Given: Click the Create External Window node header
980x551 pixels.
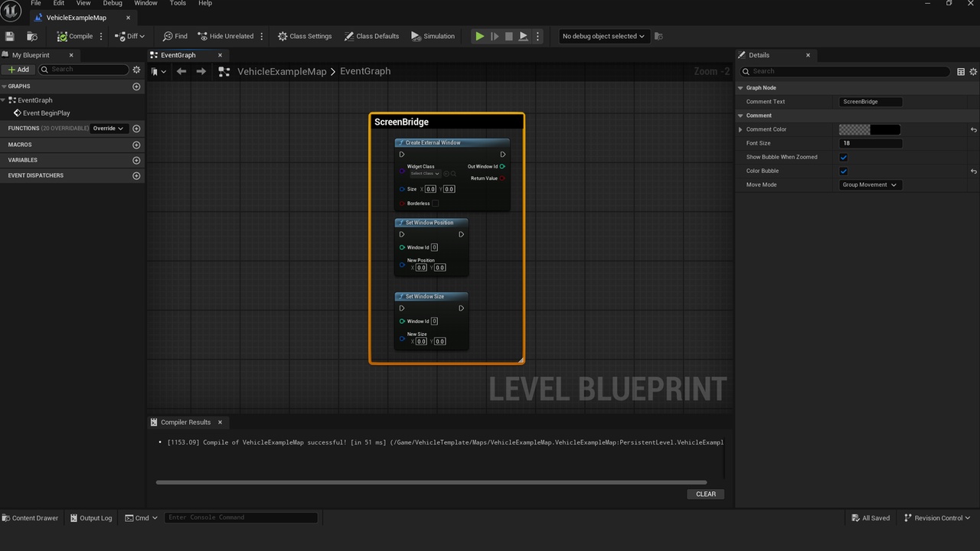Looking at the screenshot, I should [x=452, y=142].
